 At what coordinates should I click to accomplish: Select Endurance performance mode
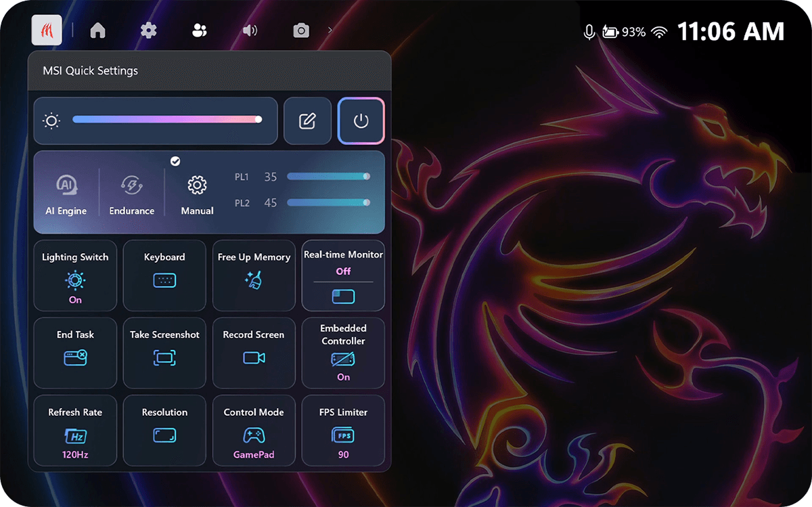click(x=132, y=195)
